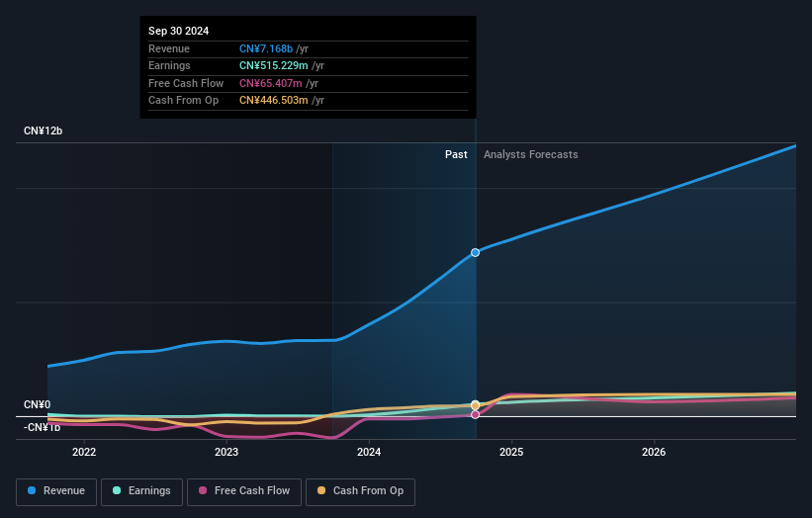Click the CN¥515.229m earnings value
The image size is (812, 518).
click(x=273, y=65)
